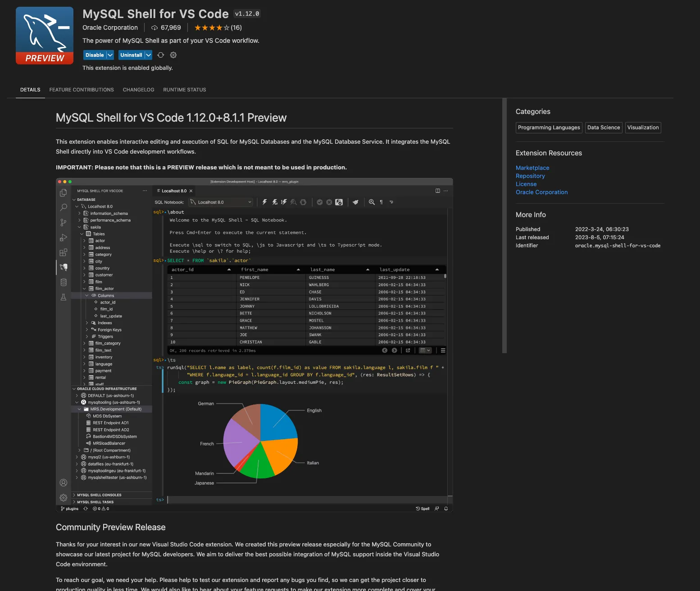Follow the Repository link

(x=530, y=176)
